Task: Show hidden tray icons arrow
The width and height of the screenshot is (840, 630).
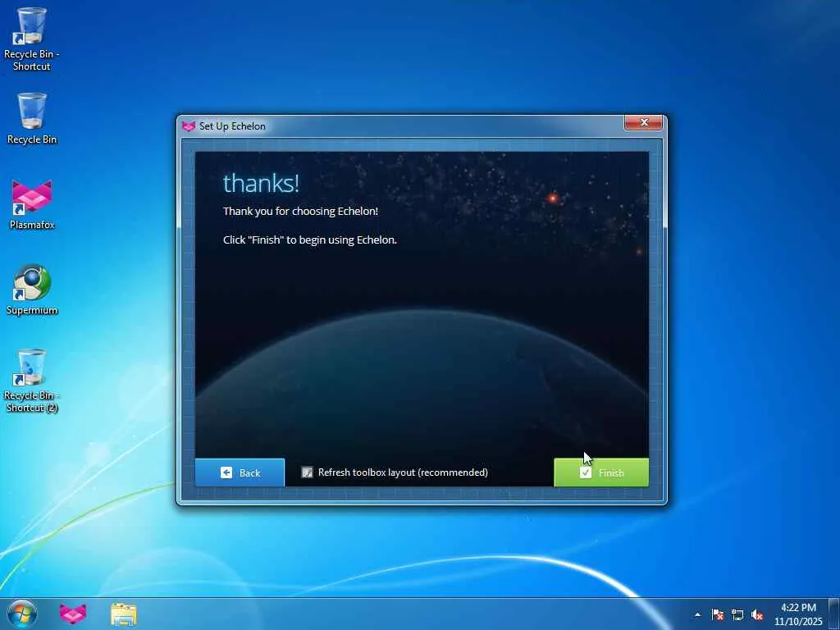Action: pos(697,614)
